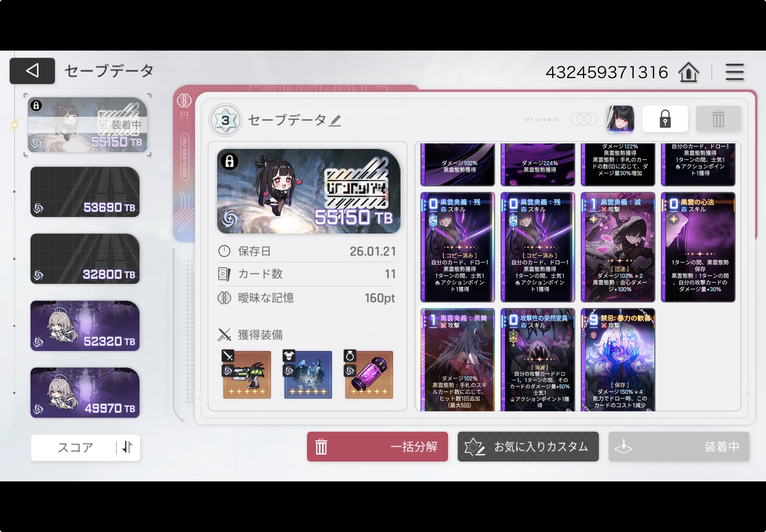Click the back arrow button
This screenshot has height=532, width=766.
point(32,71)
